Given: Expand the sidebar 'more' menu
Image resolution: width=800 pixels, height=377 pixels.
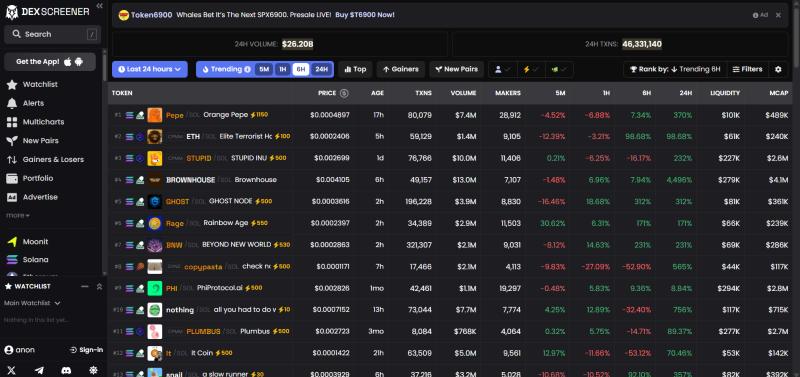Looking at the screenshot, I should 18,215.
